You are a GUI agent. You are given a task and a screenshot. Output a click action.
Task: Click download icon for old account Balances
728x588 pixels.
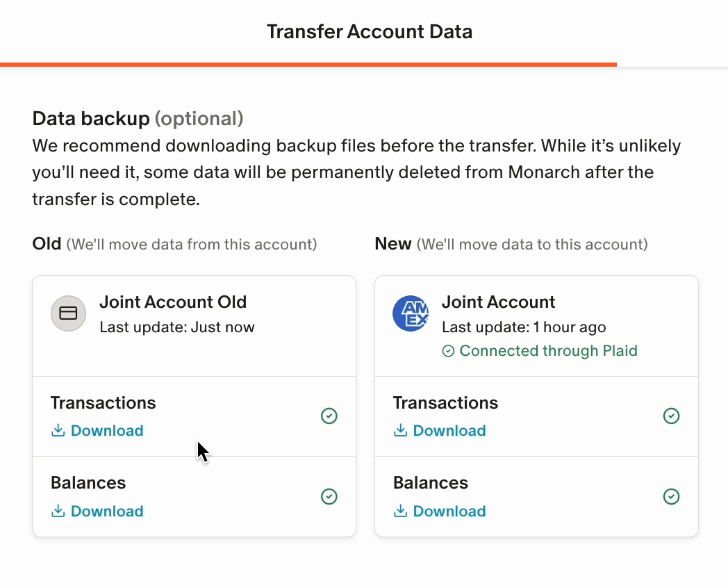(58, 511)
